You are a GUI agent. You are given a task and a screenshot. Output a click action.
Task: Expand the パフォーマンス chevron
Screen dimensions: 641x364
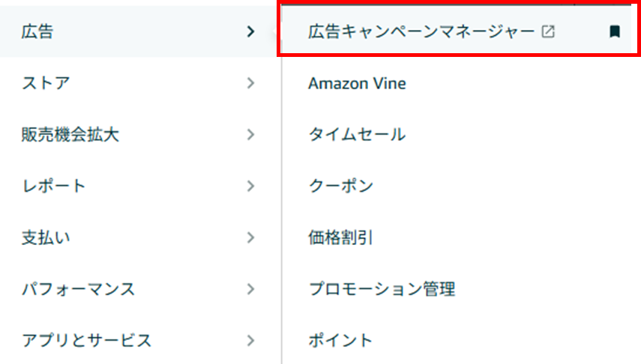[251, 288]
